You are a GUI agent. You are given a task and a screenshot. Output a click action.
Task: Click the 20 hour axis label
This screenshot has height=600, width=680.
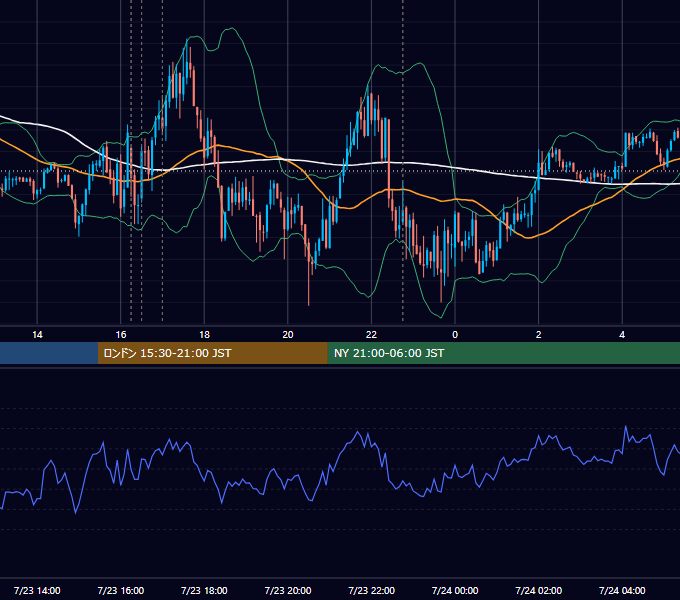pyautogui.click(x=288, y=335)
